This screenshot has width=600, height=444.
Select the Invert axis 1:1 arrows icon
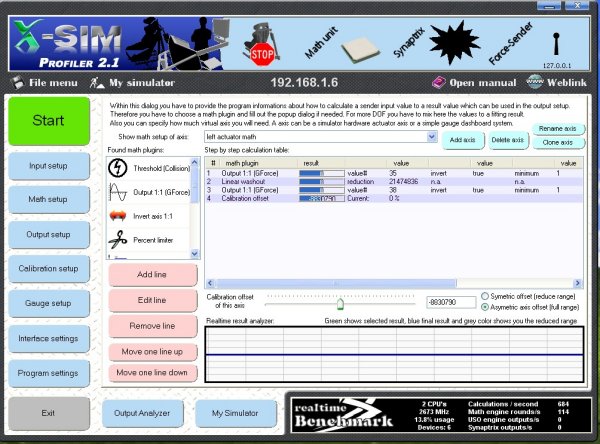[118, 216]
